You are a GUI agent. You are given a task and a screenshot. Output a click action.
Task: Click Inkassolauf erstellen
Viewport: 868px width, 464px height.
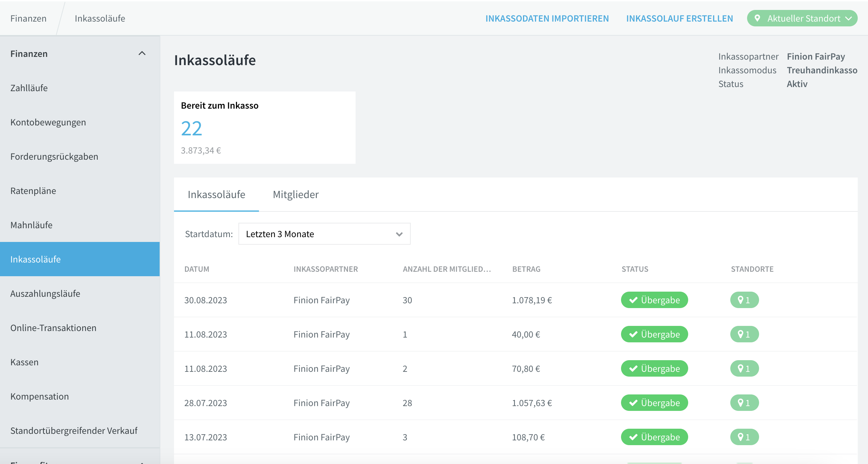[680, 18]
